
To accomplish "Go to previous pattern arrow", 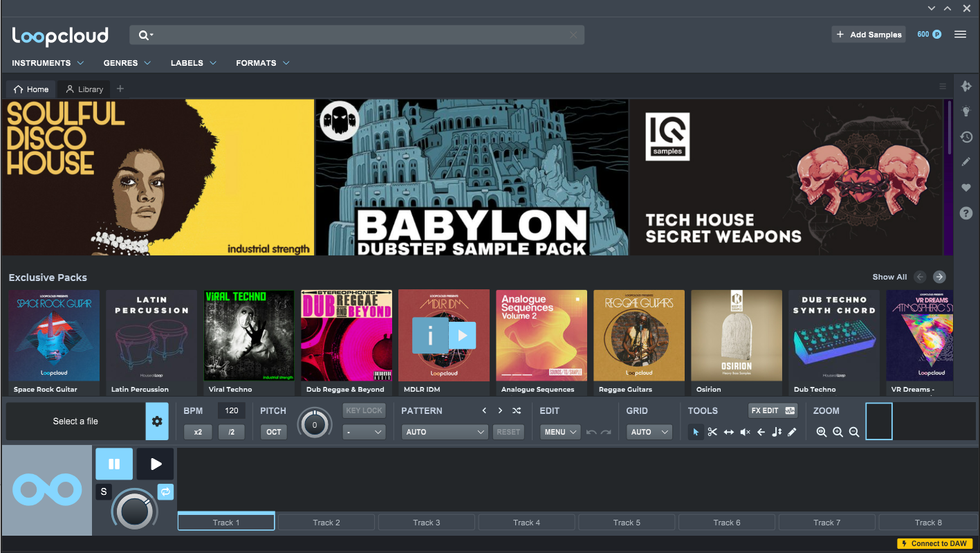I will 484,410.
